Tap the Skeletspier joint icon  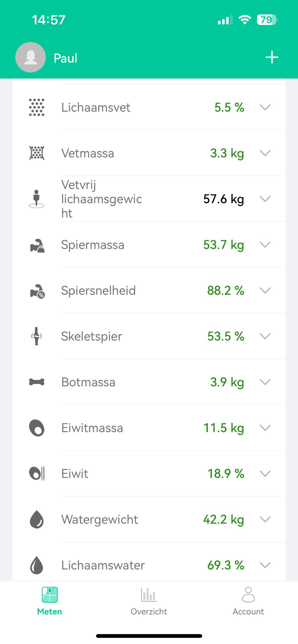point(37,336)
